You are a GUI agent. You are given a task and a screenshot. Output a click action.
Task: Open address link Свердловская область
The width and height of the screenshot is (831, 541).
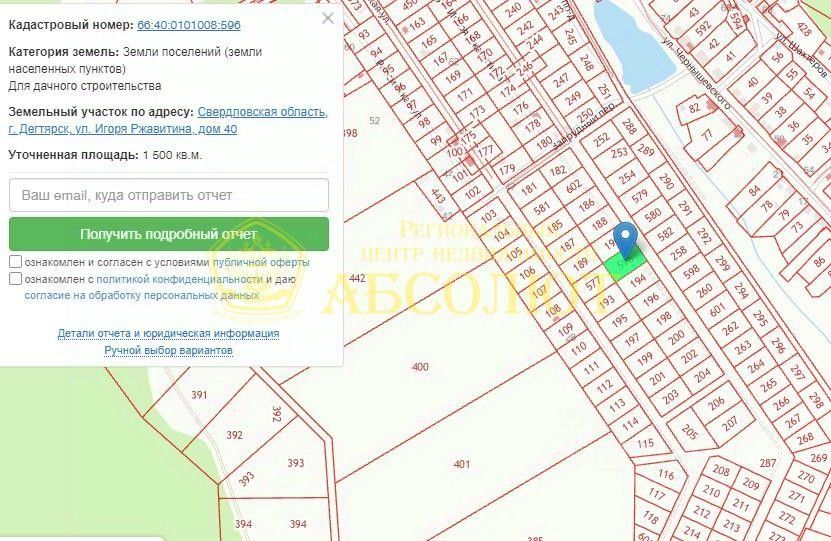coord(262,112)
